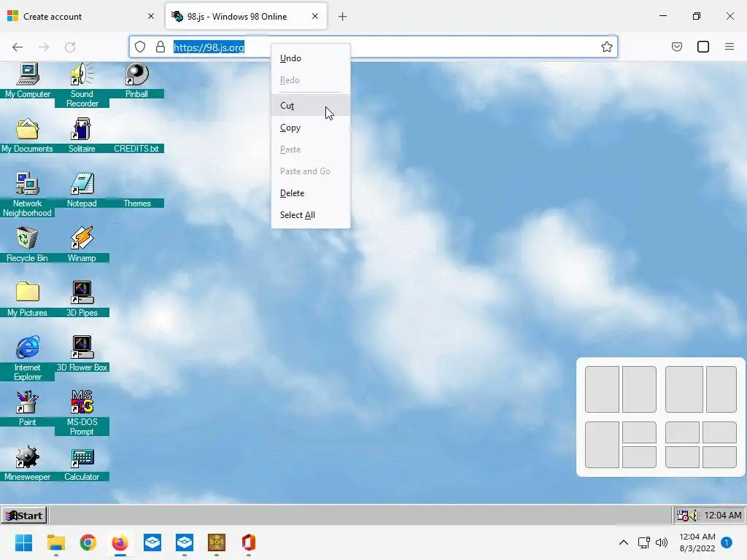Viewport: 747px width, 560px height.
Task: Open the CREDITS.txt file
Action: (136, 149)
